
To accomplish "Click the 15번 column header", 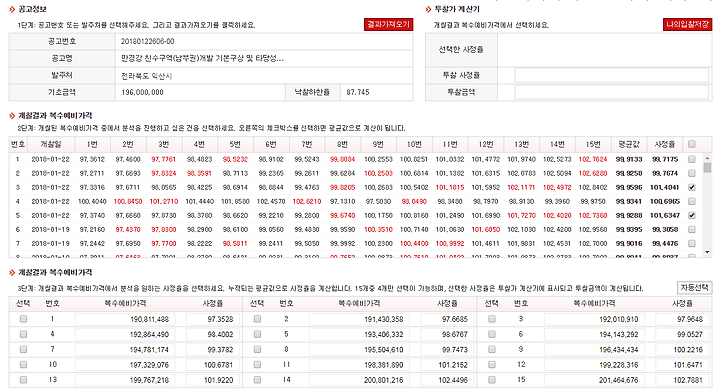I will [x=593, y=144].
